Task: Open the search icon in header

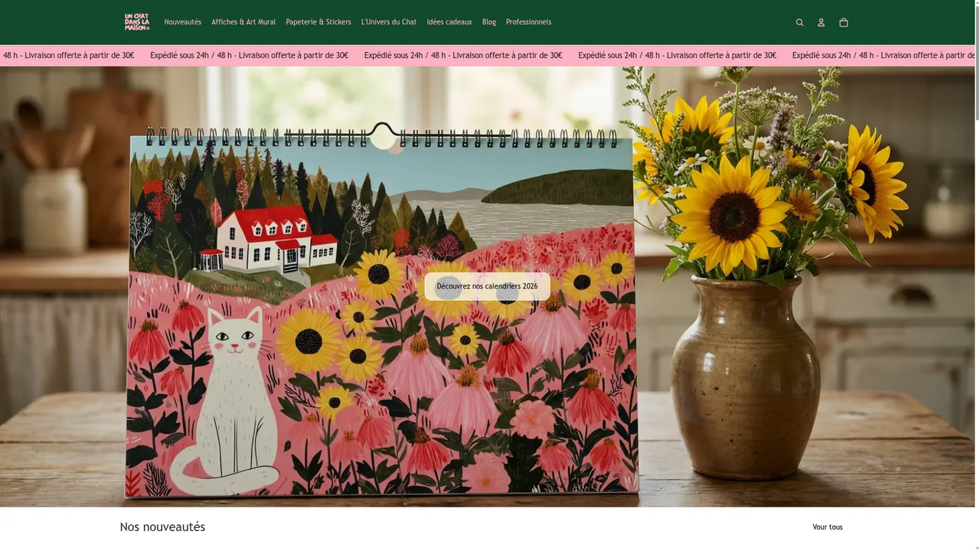Action: (799, 22)
